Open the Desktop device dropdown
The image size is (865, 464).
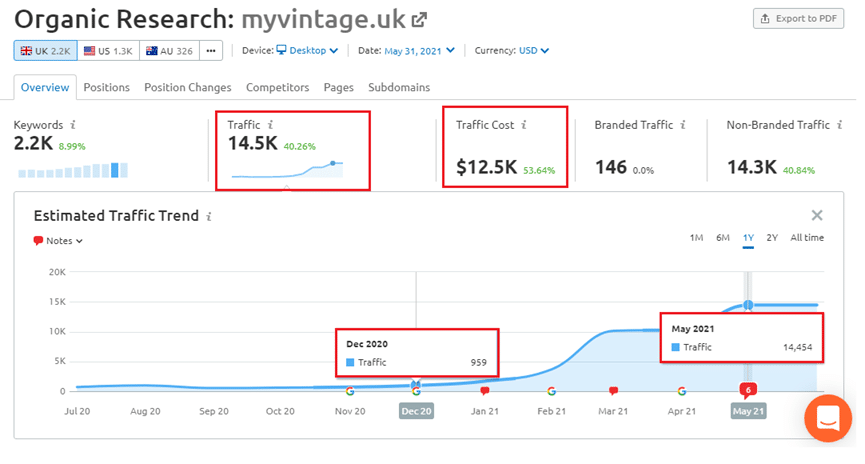[x=307, y=51]
